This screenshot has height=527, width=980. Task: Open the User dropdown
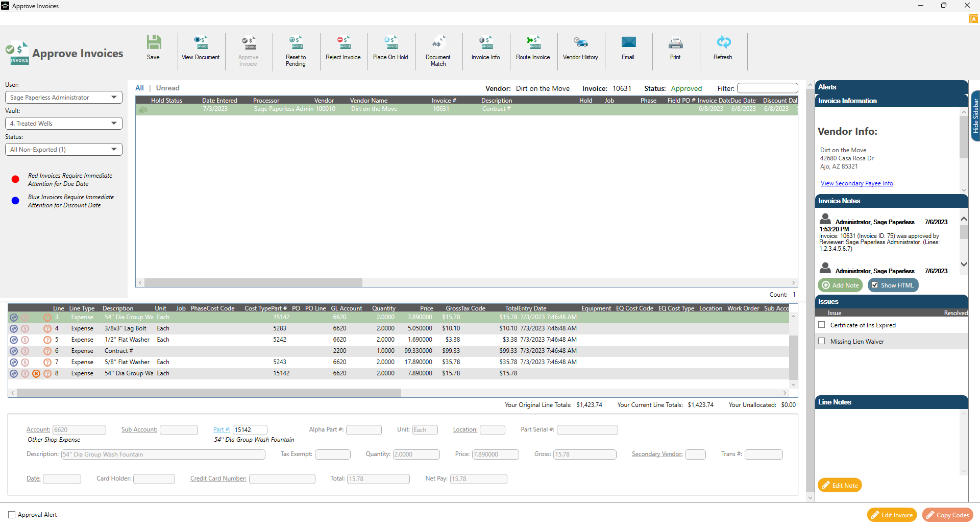click(64, 97)
